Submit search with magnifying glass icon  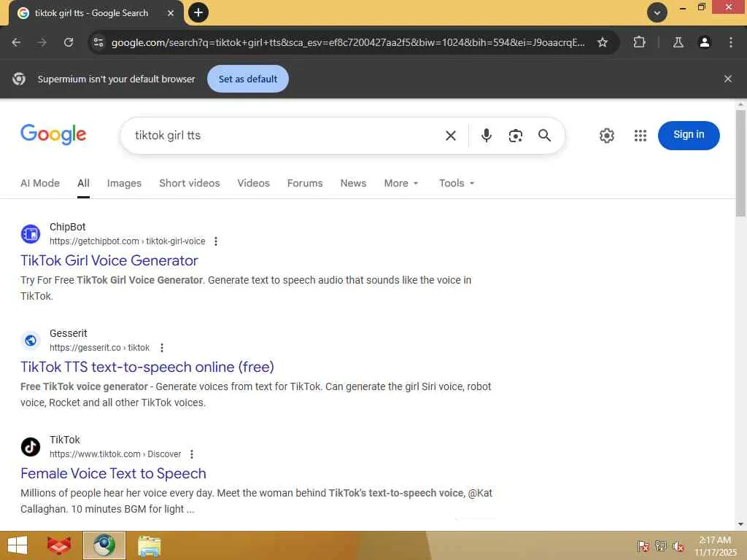544,136
